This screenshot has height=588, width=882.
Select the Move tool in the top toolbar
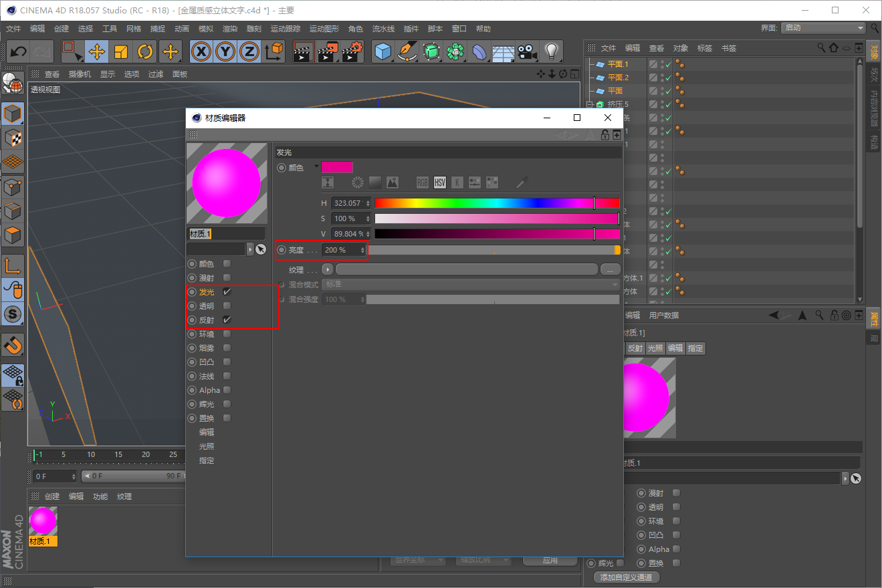(97, 51)
